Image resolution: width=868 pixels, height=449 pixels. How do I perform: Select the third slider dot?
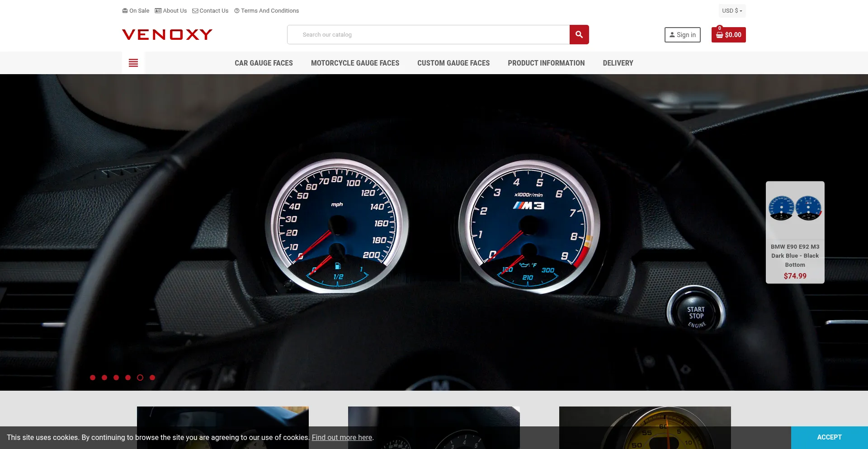click(116, 378)
